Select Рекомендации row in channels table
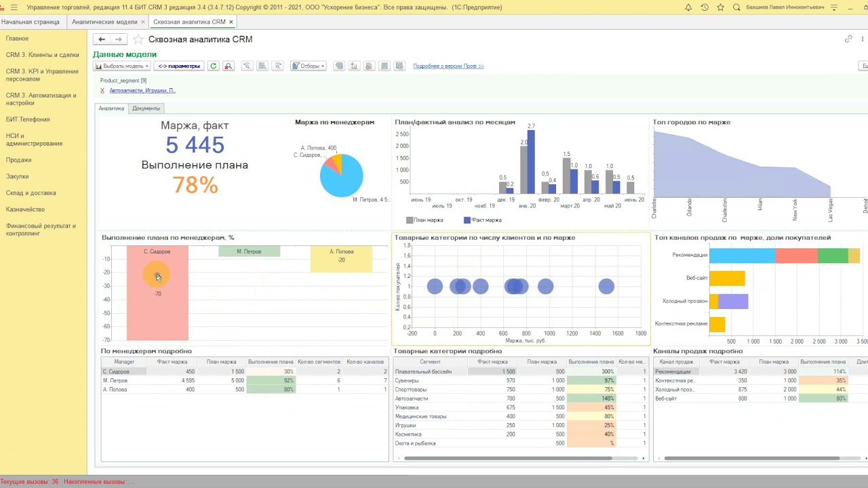 click(760, 371)
